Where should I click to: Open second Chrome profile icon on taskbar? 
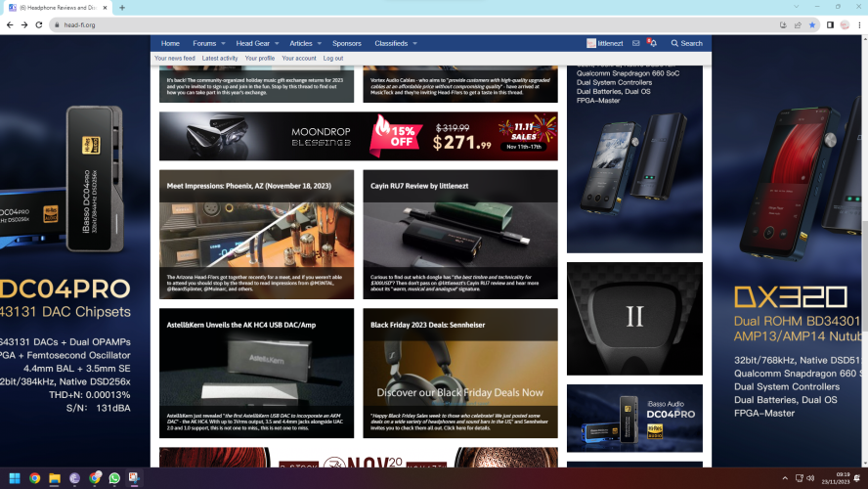95,478
